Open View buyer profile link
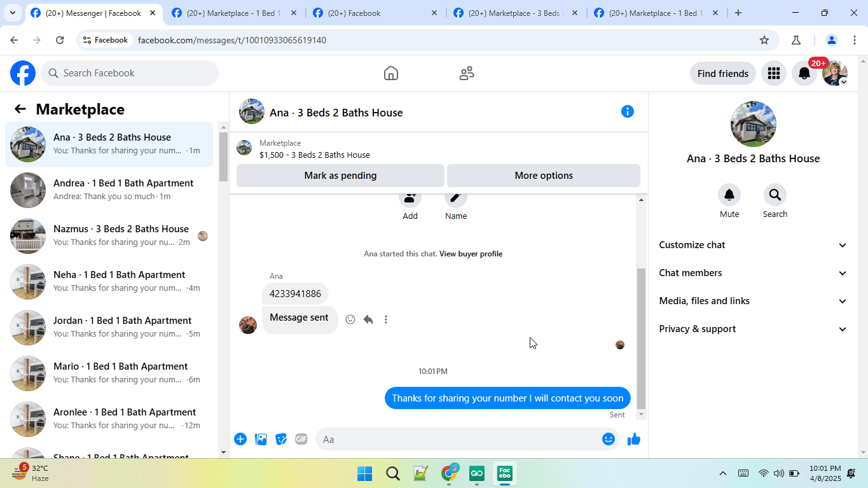The image size is (868, 488). pyautogui.click(x=471, y=254)
